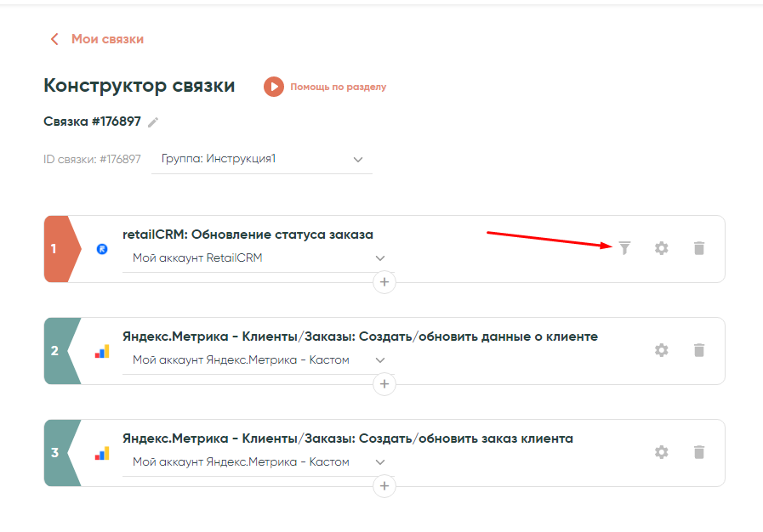
Task: Click the step 3 title text
Action: tap(348, 439)
